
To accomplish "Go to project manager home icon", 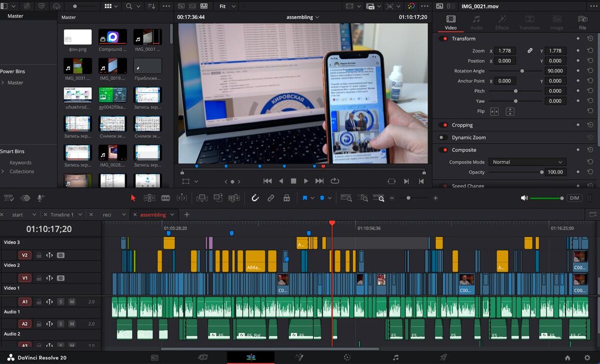I will pos(567,358).
